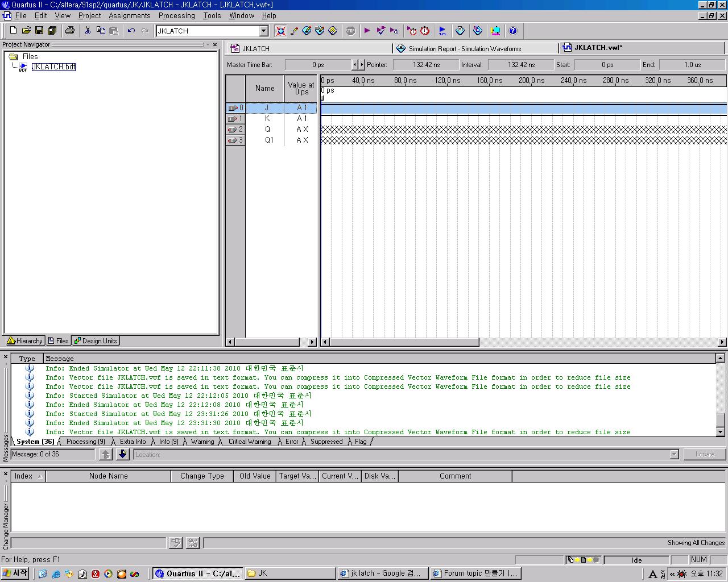Click the Start Simulation icon
The height and width of the screenshot is (582, 728).
click(x=442, y=31)
